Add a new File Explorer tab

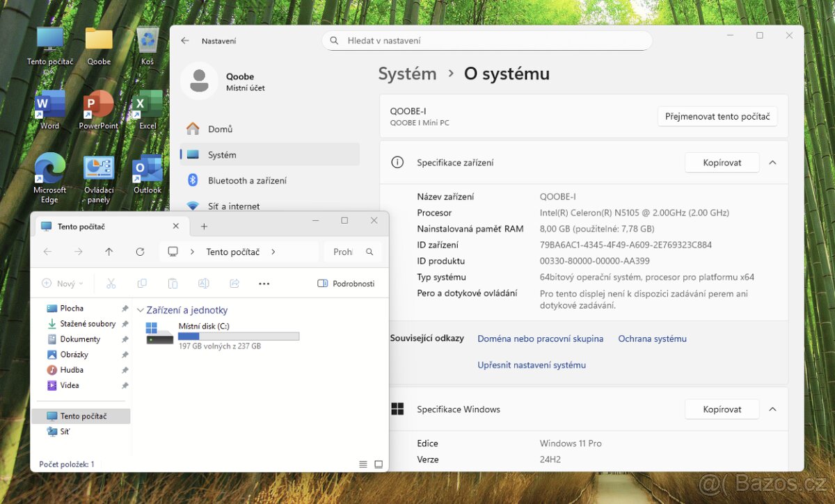pyautogui.click(x=204, y=227)
